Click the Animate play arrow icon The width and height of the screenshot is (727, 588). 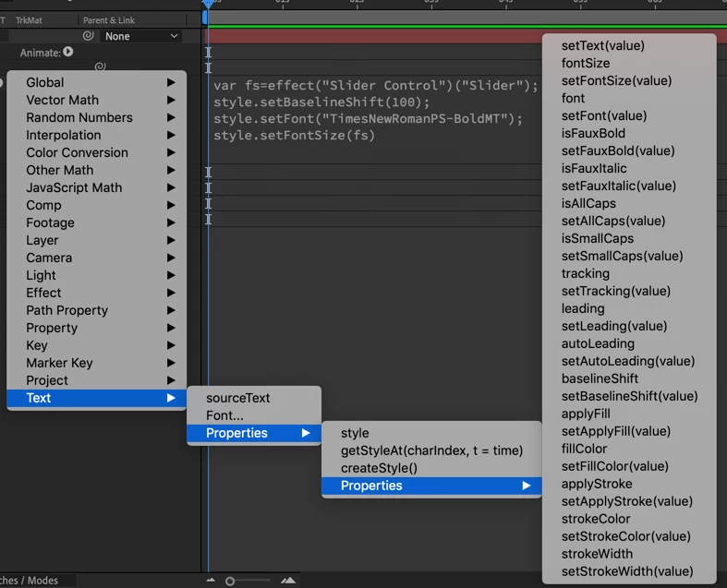tap(68, 52)
